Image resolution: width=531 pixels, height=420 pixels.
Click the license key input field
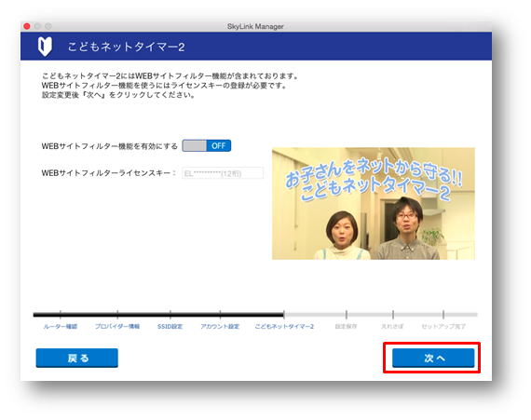(x=223, y=173)
